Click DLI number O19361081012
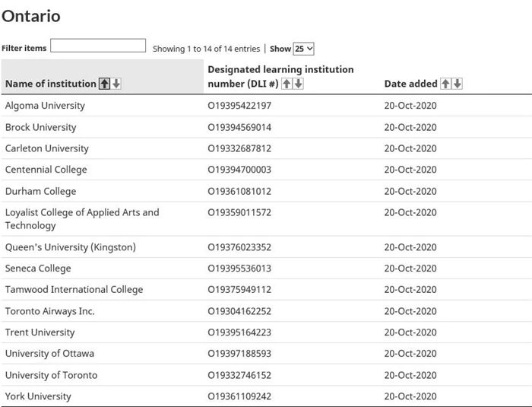The image size is (532, 407). coord(239,191)
